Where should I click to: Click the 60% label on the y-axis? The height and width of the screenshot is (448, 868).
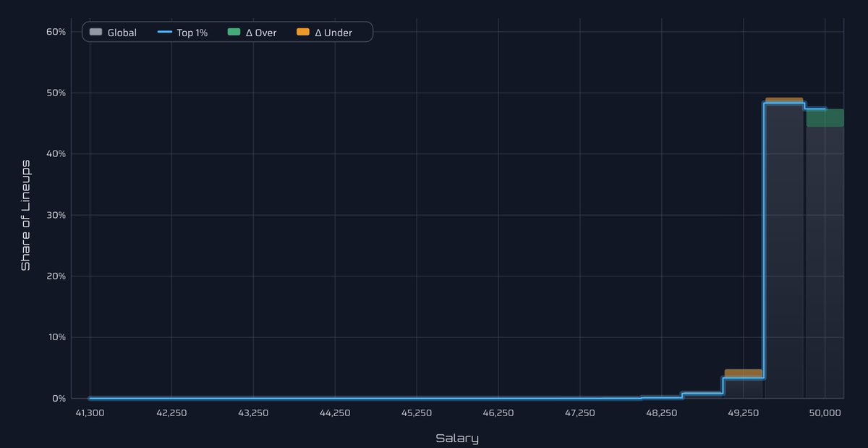tap(58, 32)
